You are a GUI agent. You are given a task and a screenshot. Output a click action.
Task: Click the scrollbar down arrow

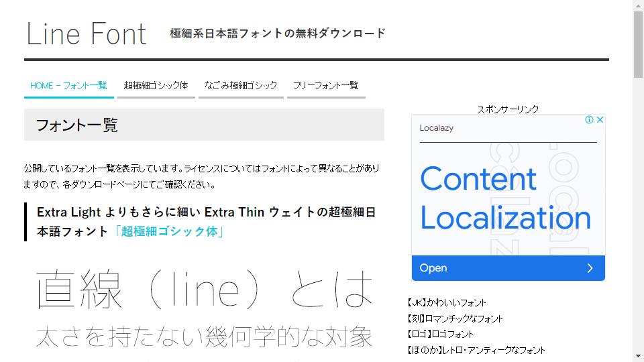click(638, 356)
